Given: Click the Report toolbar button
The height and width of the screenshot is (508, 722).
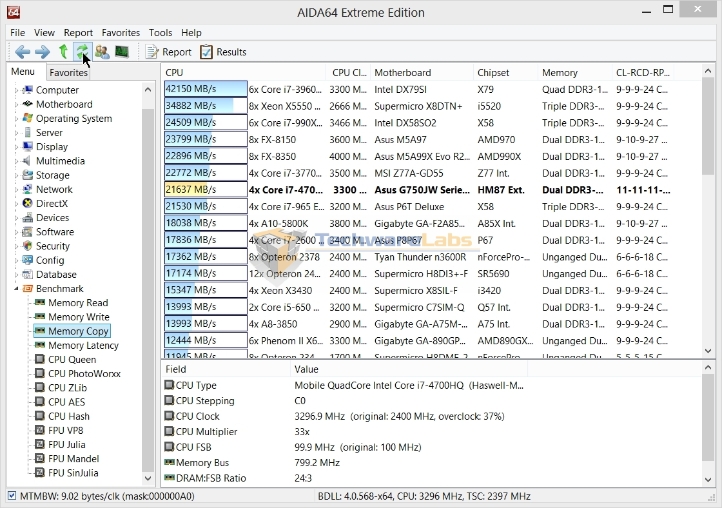Looking at the screenshot, I should point(168,52).
